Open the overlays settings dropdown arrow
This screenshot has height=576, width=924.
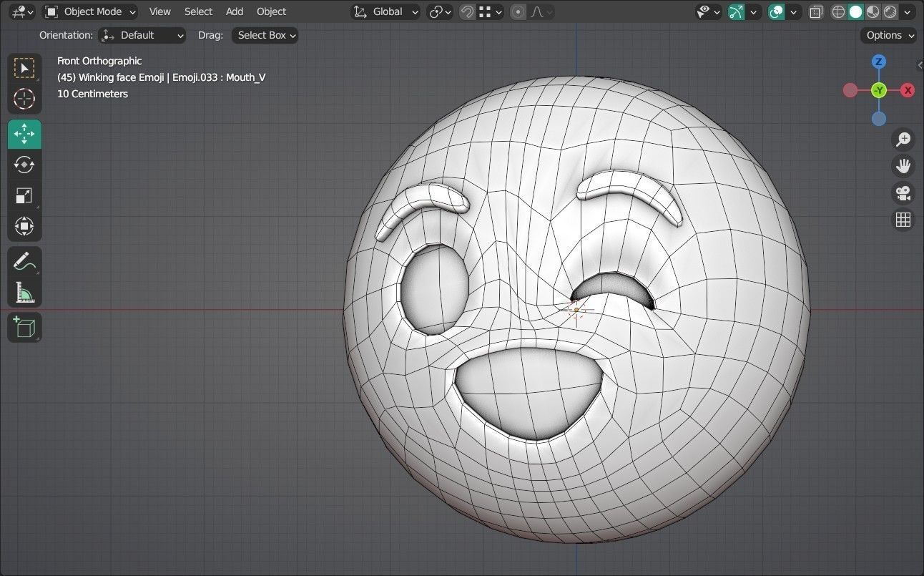pyautogui.click(x=793, y=11)
